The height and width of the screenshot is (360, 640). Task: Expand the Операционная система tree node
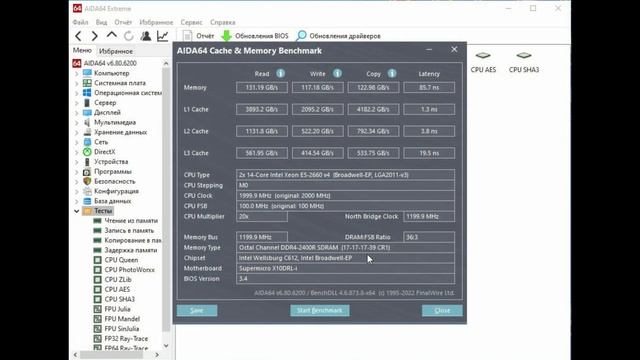pos(77,93)
